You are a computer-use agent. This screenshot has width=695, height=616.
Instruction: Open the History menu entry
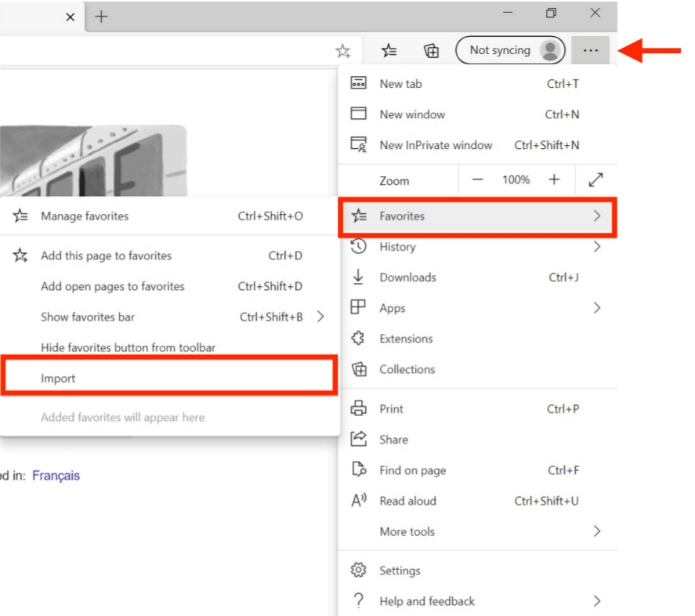pos(477,247)
